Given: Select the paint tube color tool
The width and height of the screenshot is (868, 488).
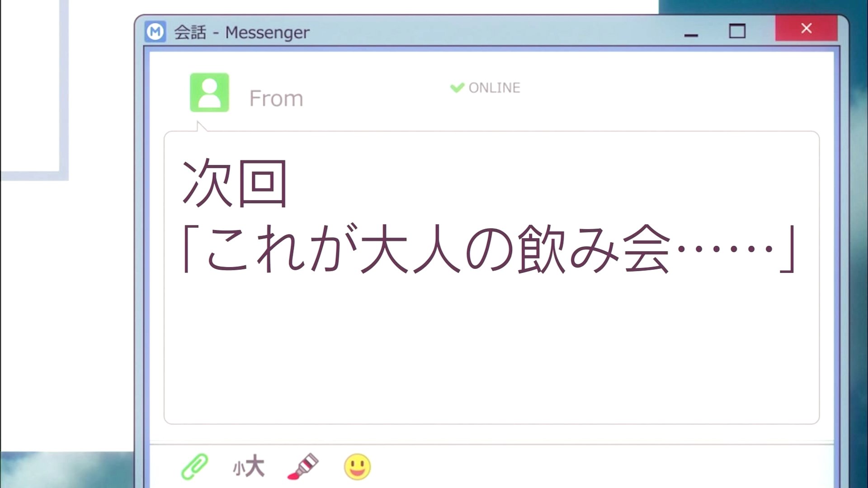Looking at the screenshot, I should [303, 466].
